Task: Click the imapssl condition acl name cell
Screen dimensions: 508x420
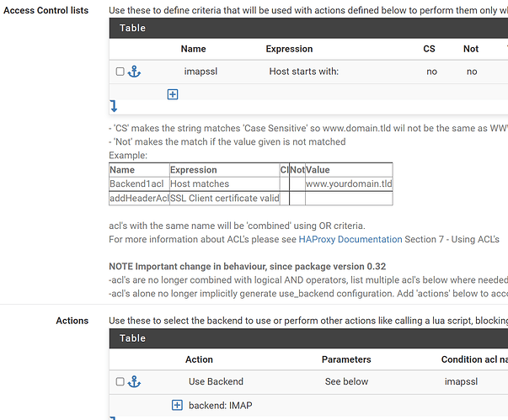Action: click(x=461, y=382)
